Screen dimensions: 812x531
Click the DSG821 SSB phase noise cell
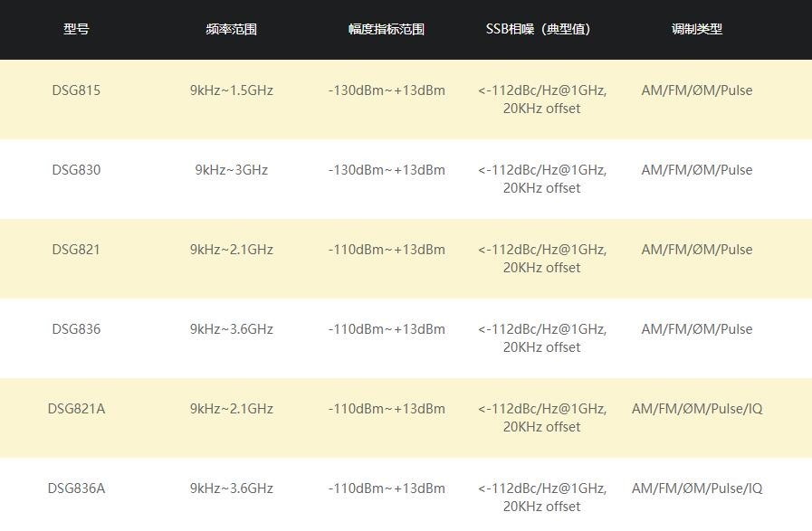[541, 259]
